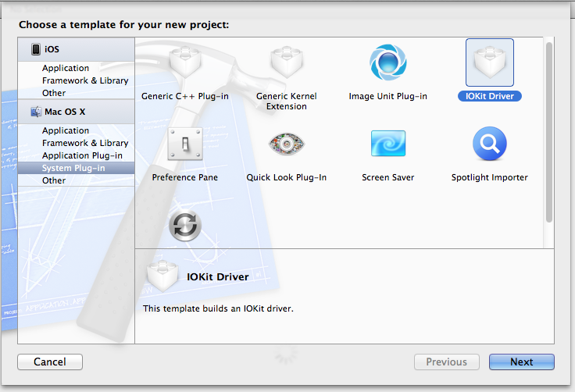Open iOS Application category
The height and width of the screenshot is (392, 575).
click(x=66, y=69)
